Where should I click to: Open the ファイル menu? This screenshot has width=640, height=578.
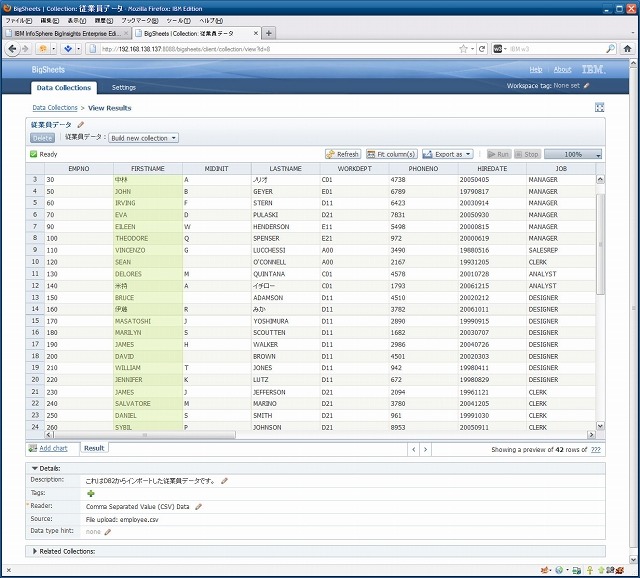point(18,20)
